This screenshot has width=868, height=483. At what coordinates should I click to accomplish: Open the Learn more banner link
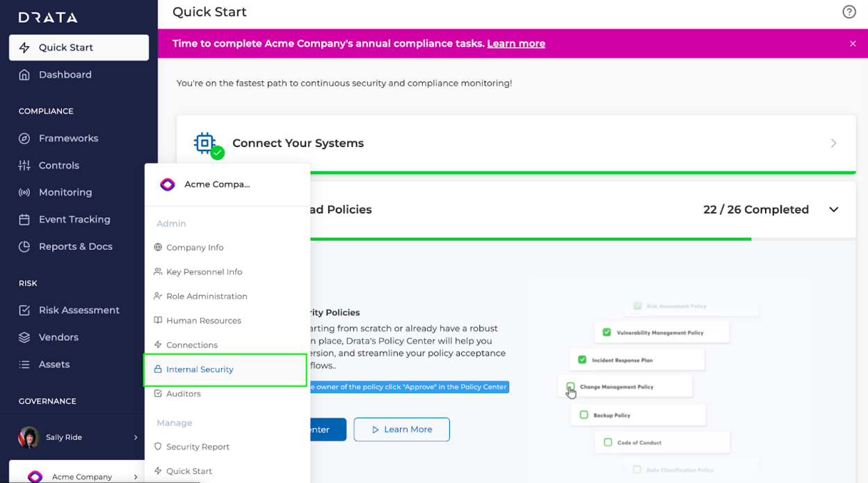[516, 43]
